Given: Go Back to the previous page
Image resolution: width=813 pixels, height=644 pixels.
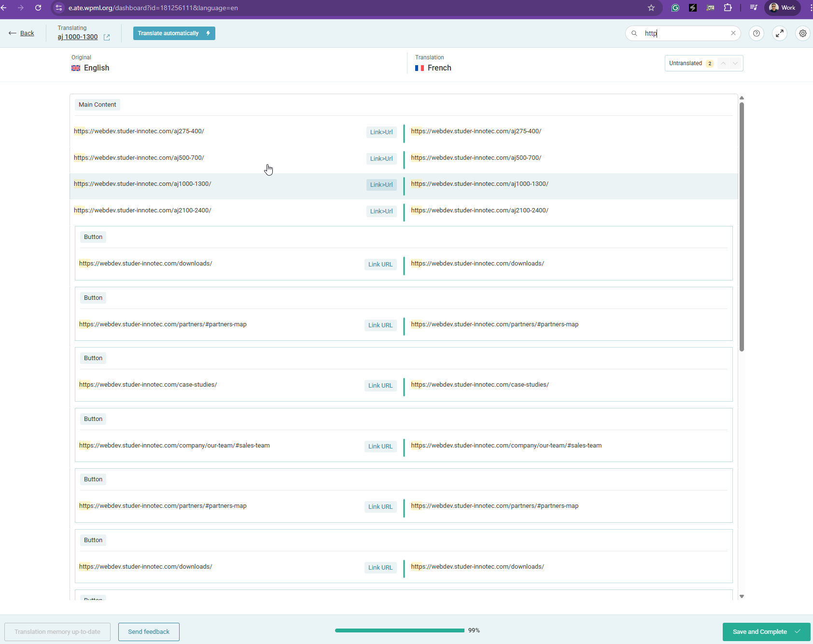Looking at the screenshot, I should [x=22, y=33].
